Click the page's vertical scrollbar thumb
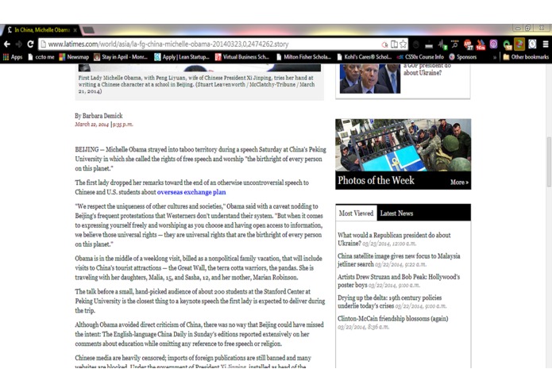This screenshot has height=392, width=552. click(549, 162)
